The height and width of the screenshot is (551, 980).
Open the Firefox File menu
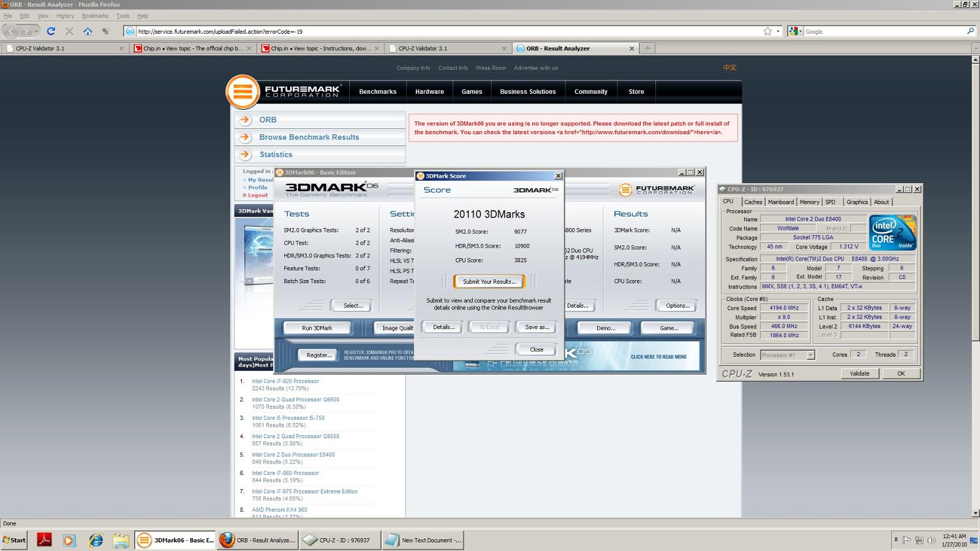[8, 16]
